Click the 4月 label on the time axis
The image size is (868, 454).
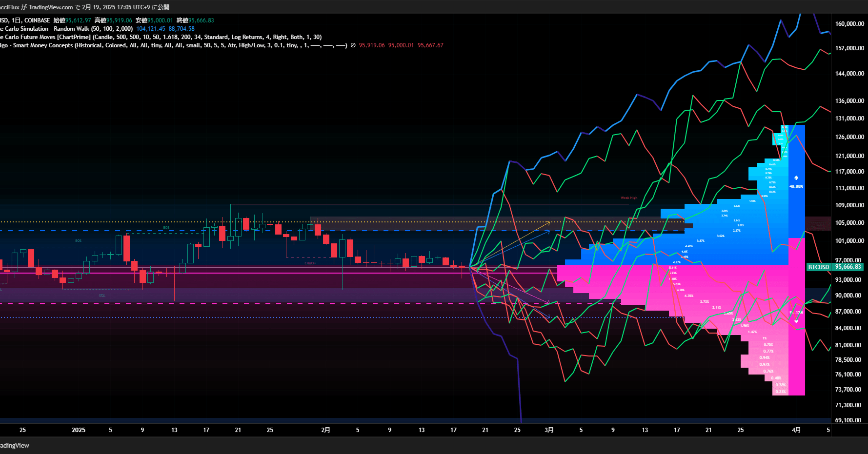point(796,430)
